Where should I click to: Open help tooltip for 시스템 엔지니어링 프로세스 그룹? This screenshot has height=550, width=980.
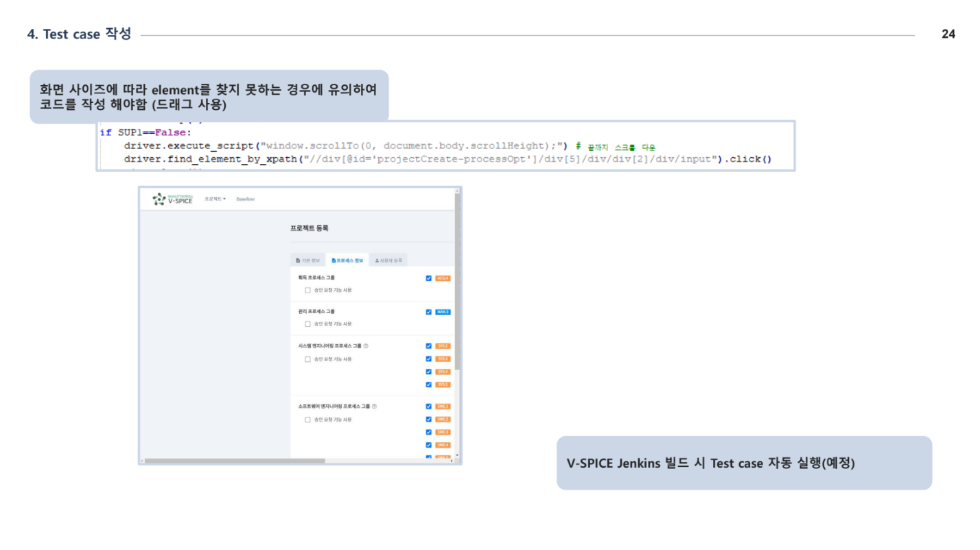pyautogui.click(x=366, y=345)
